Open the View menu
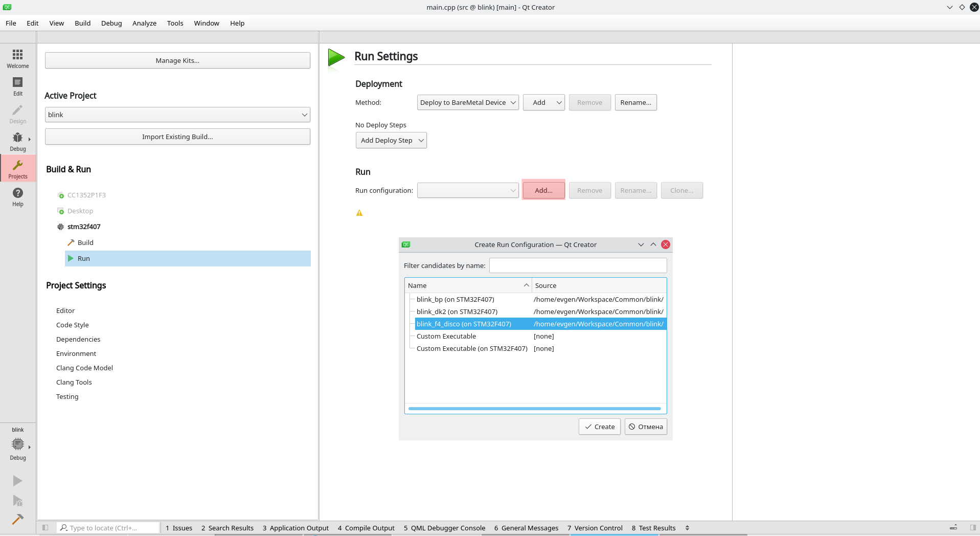Viewport: 980px width, 536px height. click(x=56, y=23)
